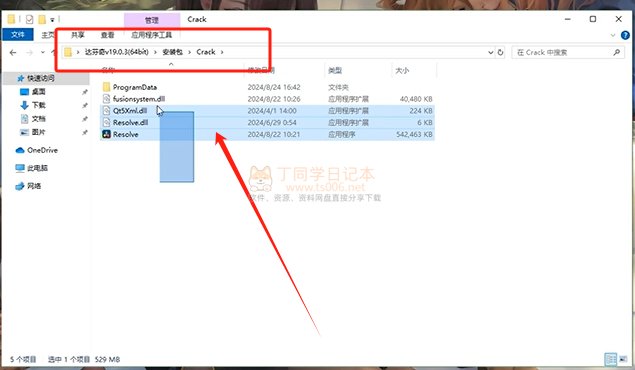Go forward with the forward arrow
635x370 pixels.
pyautogui.click(x=29, y=52)
